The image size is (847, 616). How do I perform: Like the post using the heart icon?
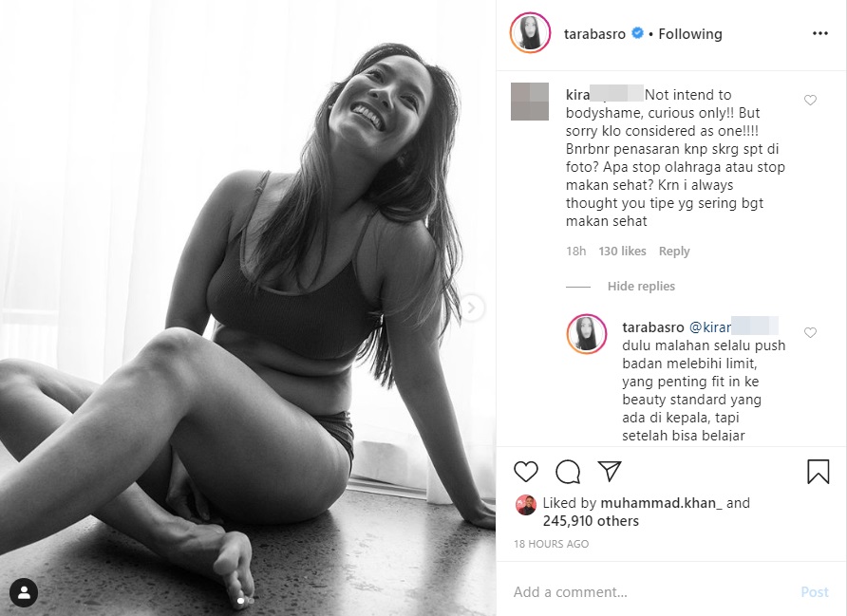pos(524,471)
